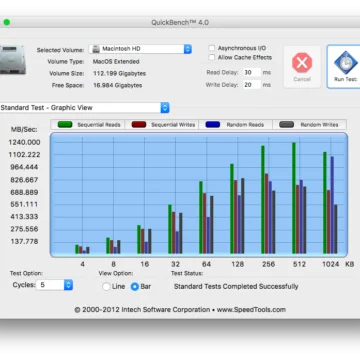360x360 pixels.
Task: Click Standard Tests Completed Successfully status
Action: tap(236, 286)
